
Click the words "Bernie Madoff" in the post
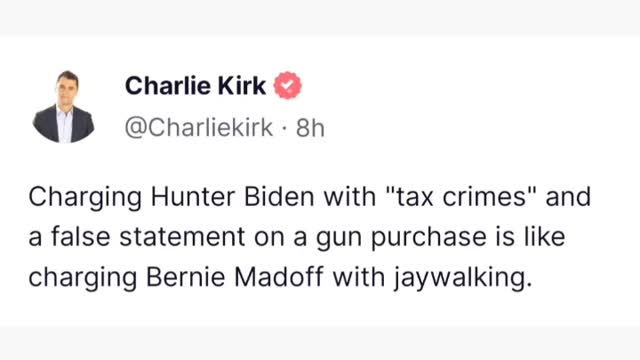click(x=235, y=277)
